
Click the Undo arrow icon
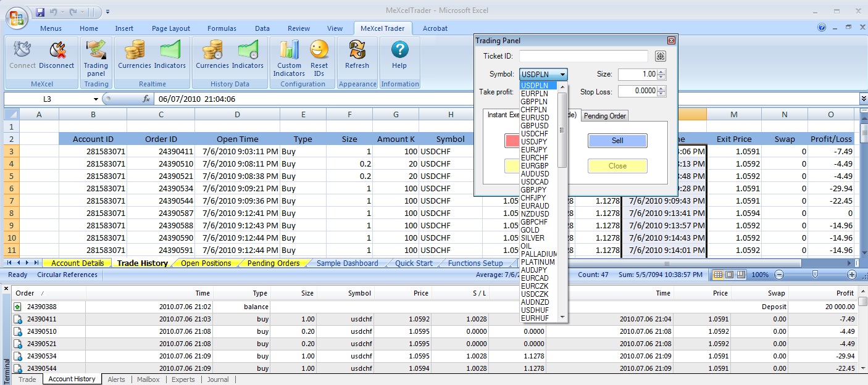click(53, 12)
